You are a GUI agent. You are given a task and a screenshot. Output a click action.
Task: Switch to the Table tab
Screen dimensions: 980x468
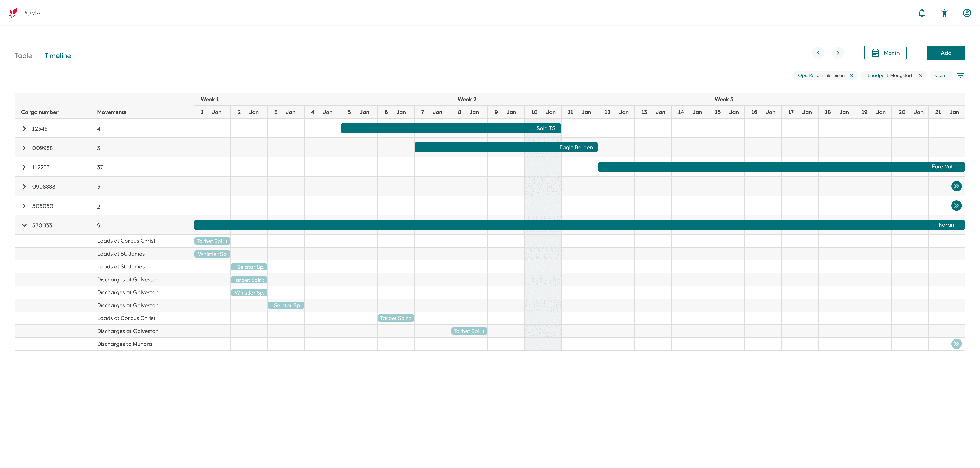pos(23,55)
